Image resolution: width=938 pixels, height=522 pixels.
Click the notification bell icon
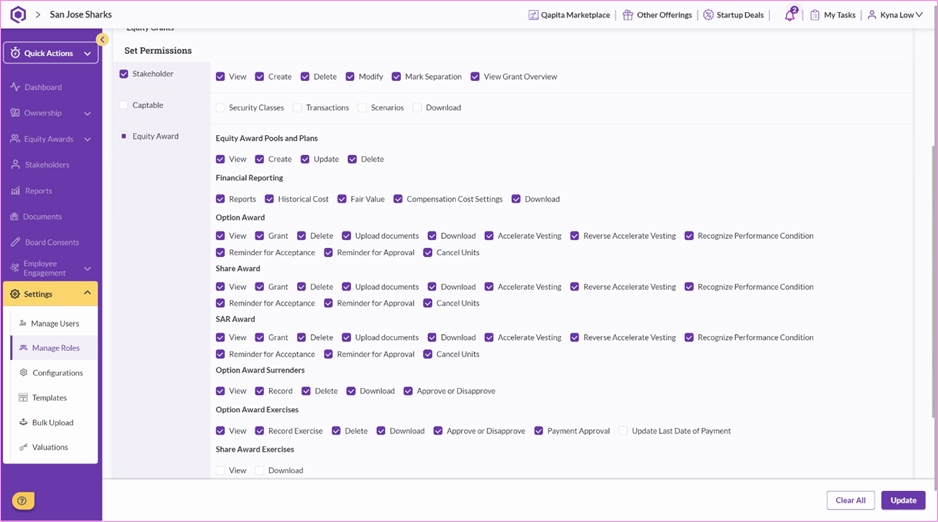tap(791, 15)
